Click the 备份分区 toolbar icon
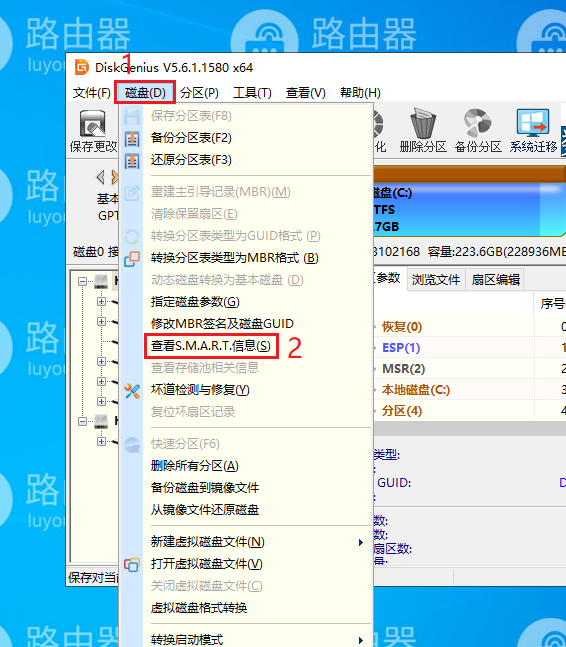Screen dimensions: 566x647 (478, 123)
